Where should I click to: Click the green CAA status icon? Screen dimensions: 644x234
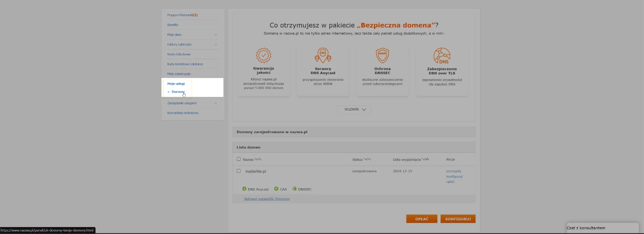pos(276,189)
